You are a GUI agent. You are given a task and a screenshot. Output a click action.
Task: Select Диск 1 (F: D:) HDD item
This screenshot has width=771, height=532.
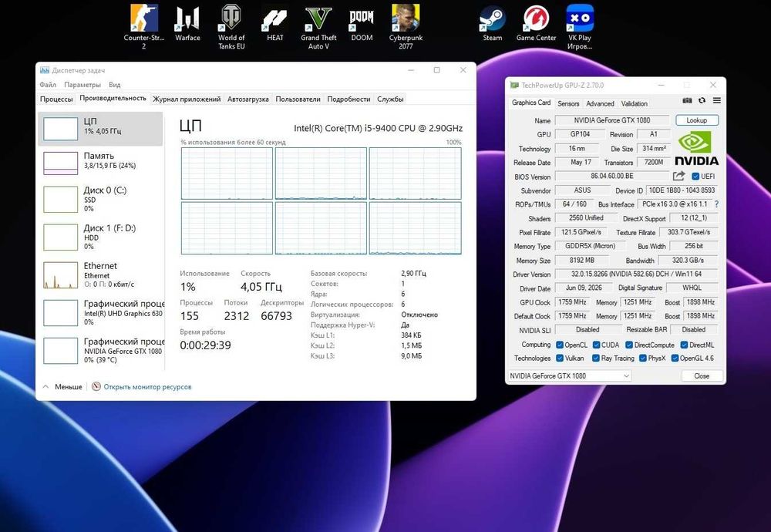100,237
